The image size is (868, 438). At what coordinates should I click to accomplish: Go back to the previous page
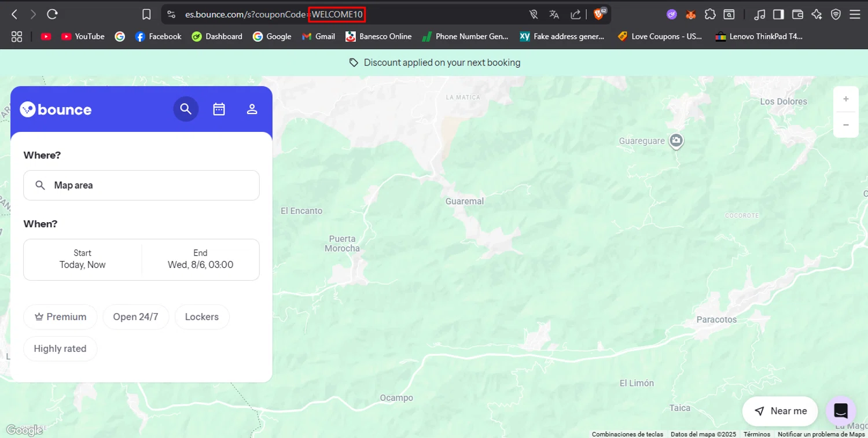(14, 14)
